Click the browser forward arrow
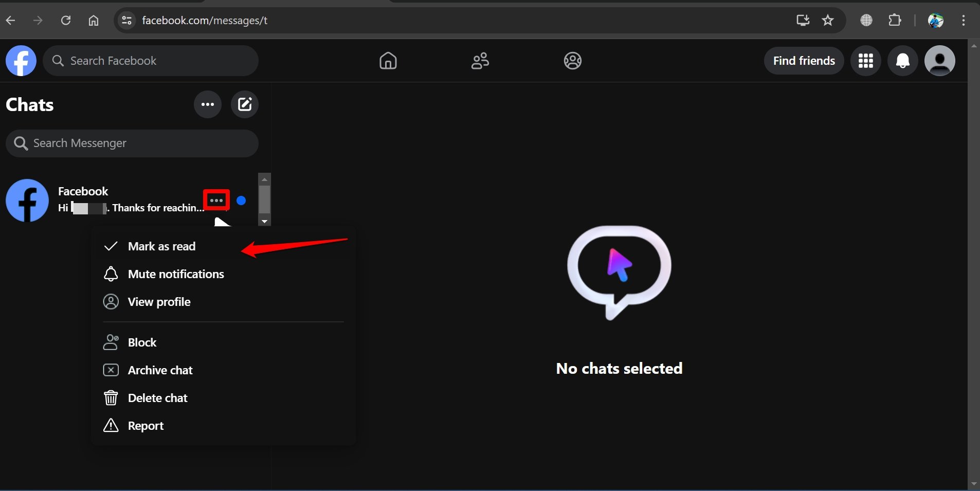Screen dimensions: 980x491 (x=38, y=21)
